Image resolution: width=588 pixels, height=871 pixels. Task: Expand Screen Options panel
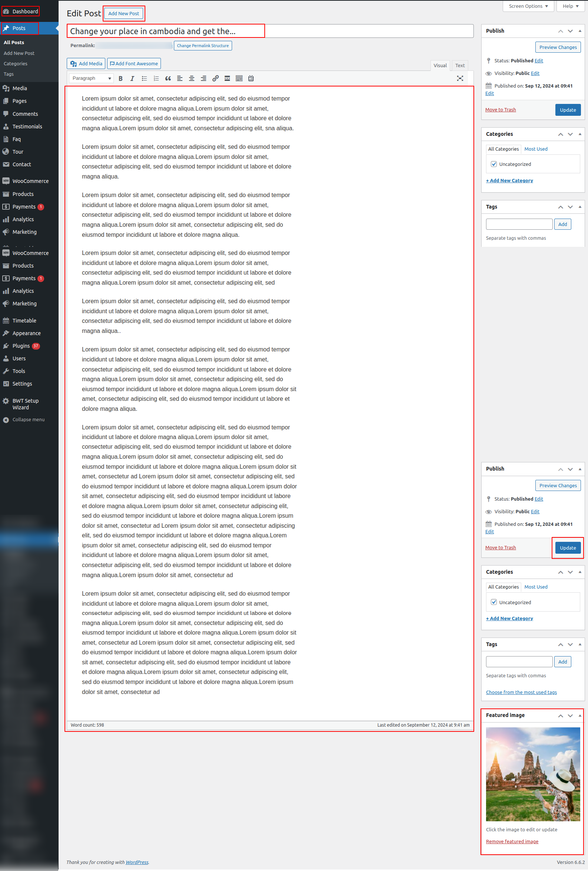coord(528,6)
